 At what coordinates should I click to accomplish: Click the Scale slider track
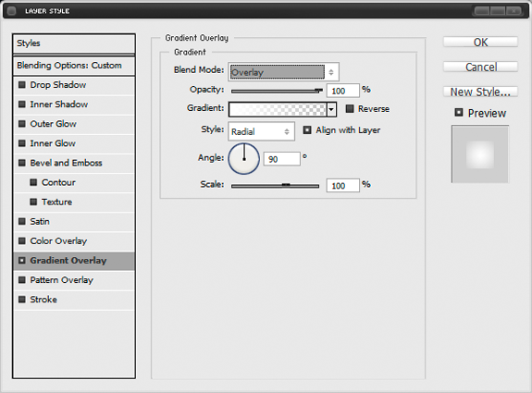[275, 186]
